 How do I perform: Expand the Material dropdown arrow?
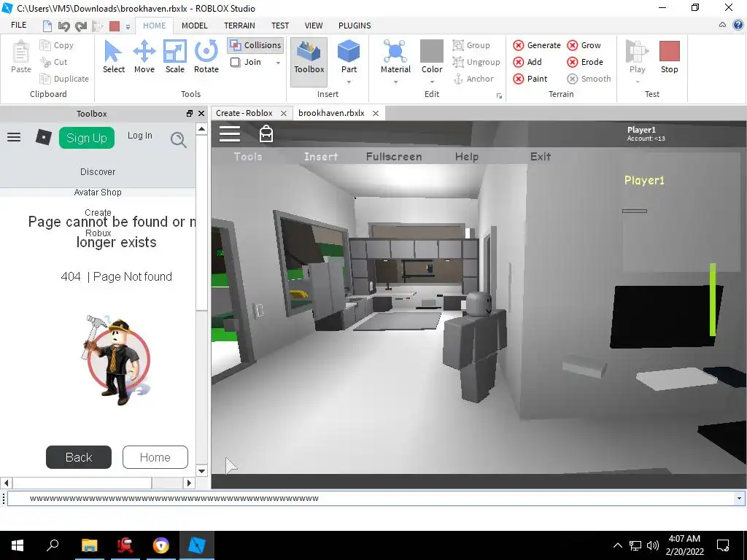pyautogui.click(x=395, y=82)
